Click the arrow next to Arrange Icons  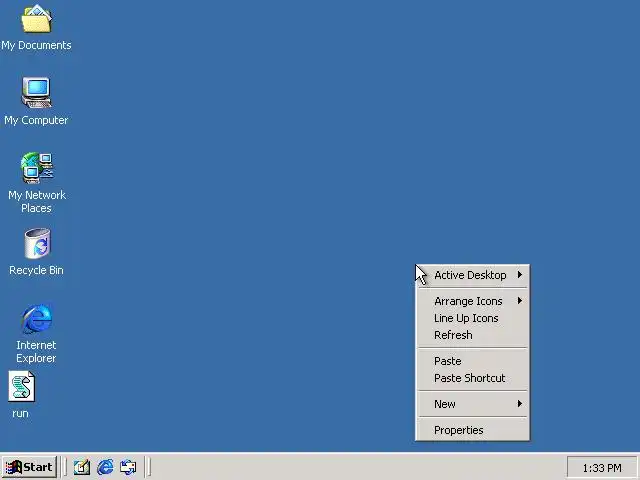(520, 301)
